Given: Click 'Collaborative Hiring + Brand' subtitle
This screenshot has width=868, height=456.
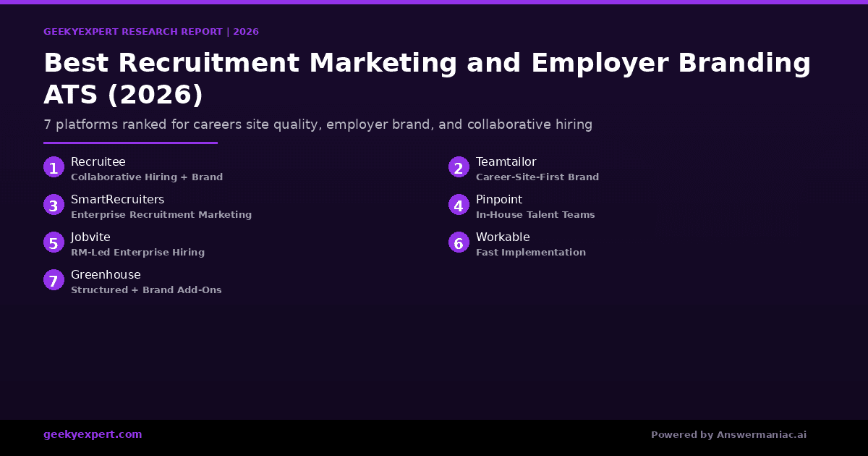Looking at the screenshot, I should 147,177.
